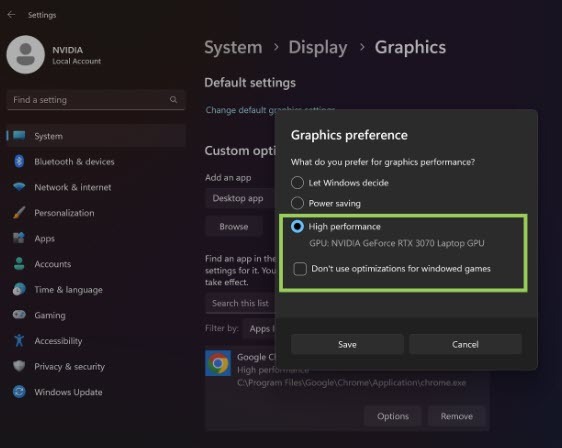Select Power saving radio button

[297, 203]
